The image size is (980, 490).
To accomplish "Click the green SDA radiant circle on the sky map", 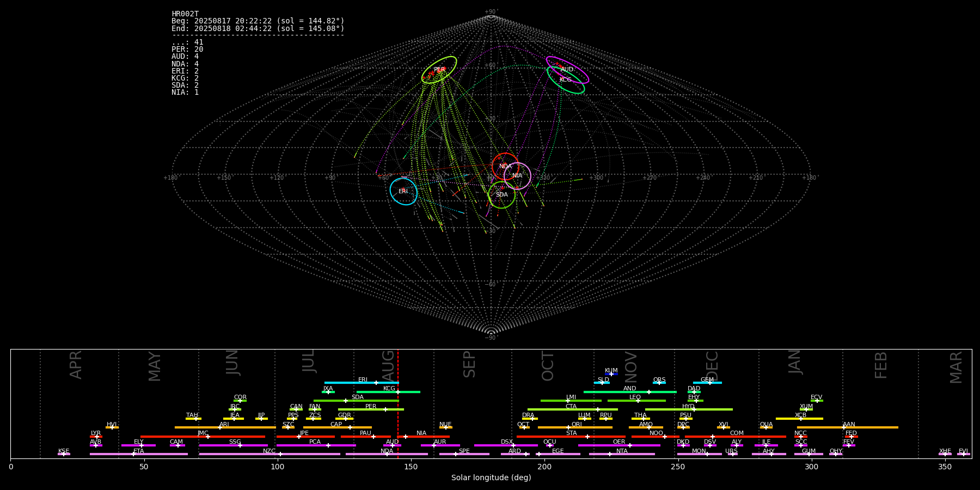I will click(x=502, y=195).
